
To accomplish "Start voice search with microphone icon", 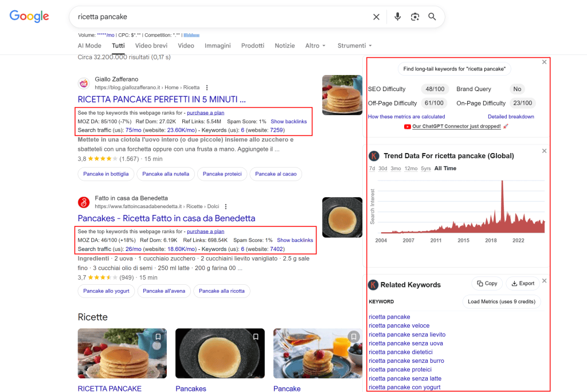I will click(398, 17).
